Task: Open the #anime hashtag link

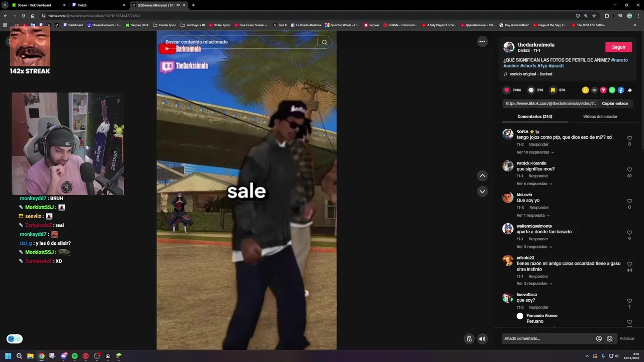Action: coord(511,66)
